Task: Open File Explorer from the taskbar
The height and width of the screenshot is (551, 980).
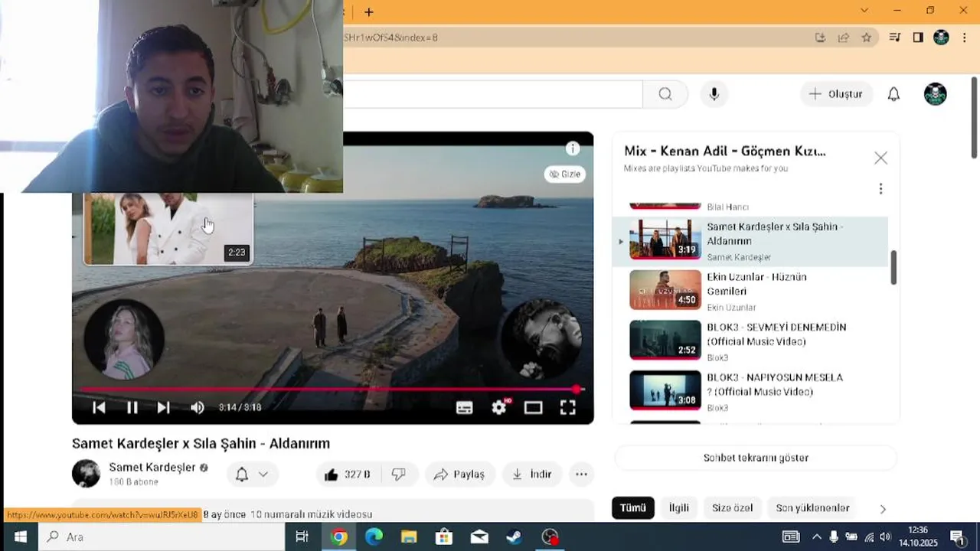Action: pyautogui.click(x=409, y=536)
